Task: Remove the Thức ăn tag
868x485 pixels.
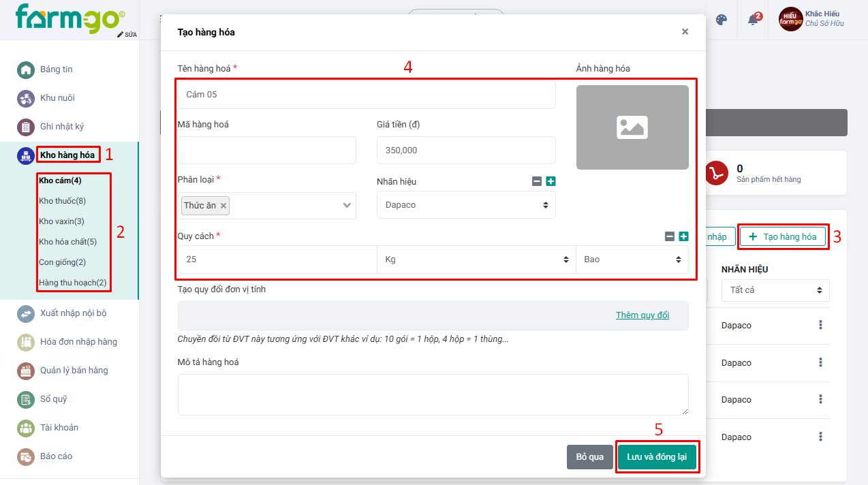Action: [x=223, y=206]
